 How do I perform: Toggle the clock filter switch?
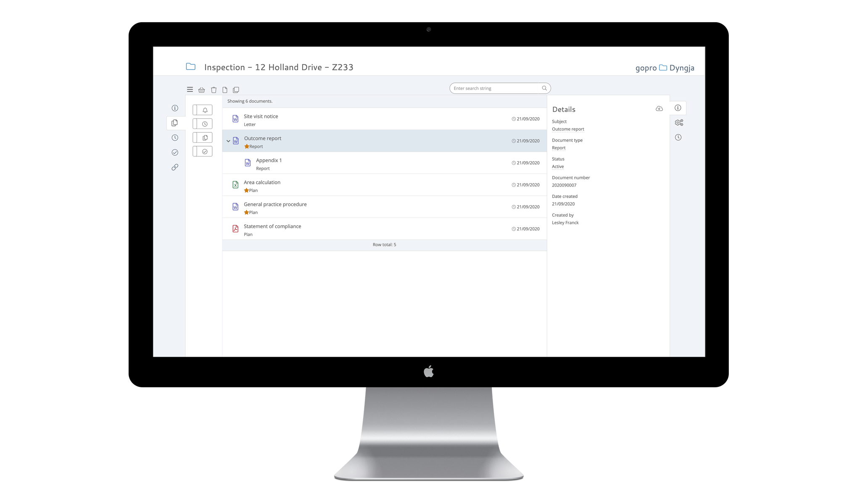point(203,124)
